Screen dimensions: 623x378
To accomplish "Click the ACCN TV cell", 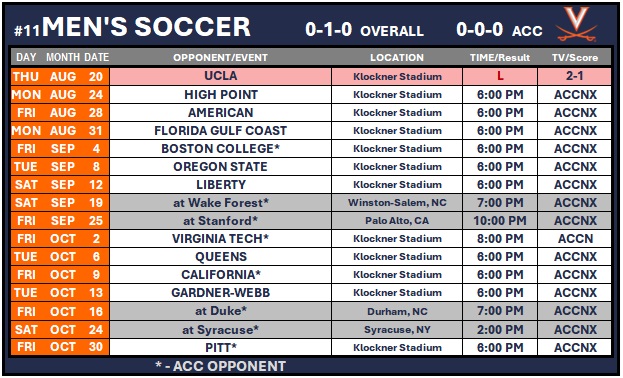I will pos(575,238).
